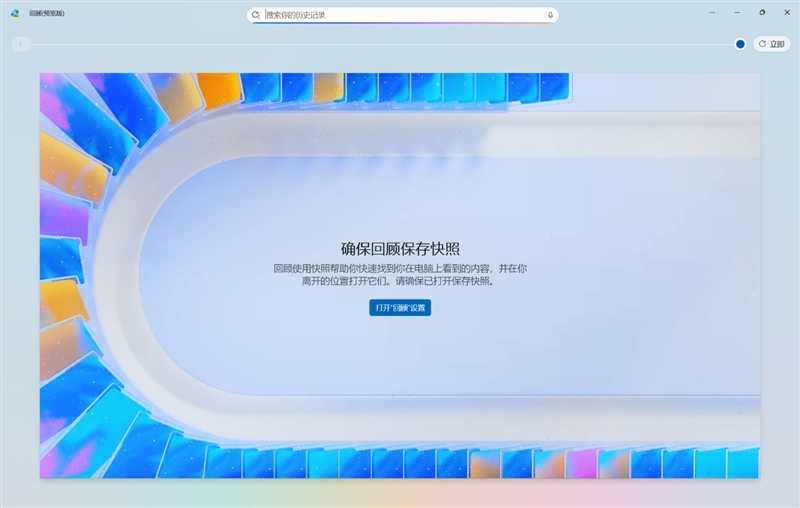Click the Recall app icon in title bar
The height and width of the screenshot is (508, 800).
point(15,13)
